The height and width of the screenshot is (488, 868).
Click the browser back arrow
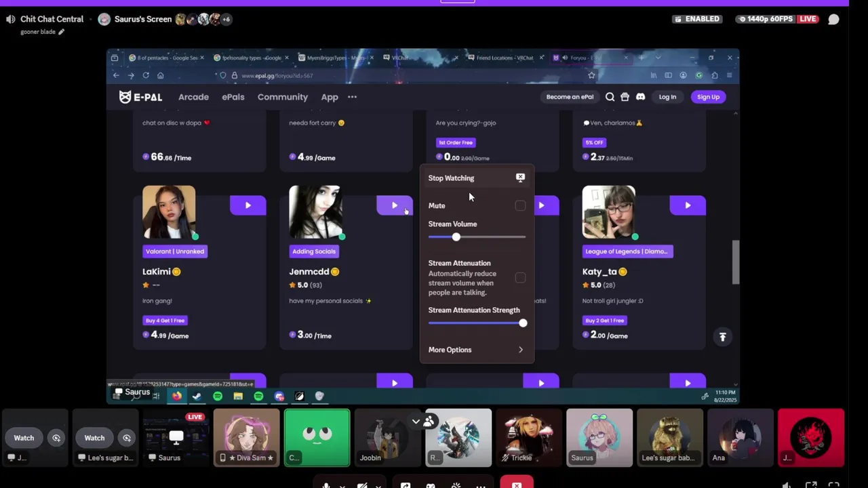116,75
